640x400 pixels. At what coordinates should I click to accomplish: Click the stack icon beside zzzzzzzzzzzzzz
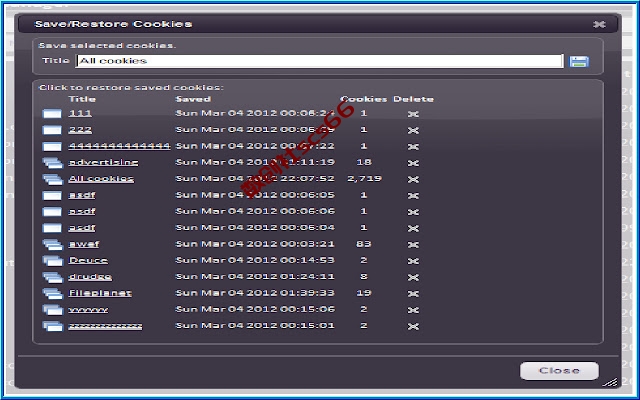(52, 326)
